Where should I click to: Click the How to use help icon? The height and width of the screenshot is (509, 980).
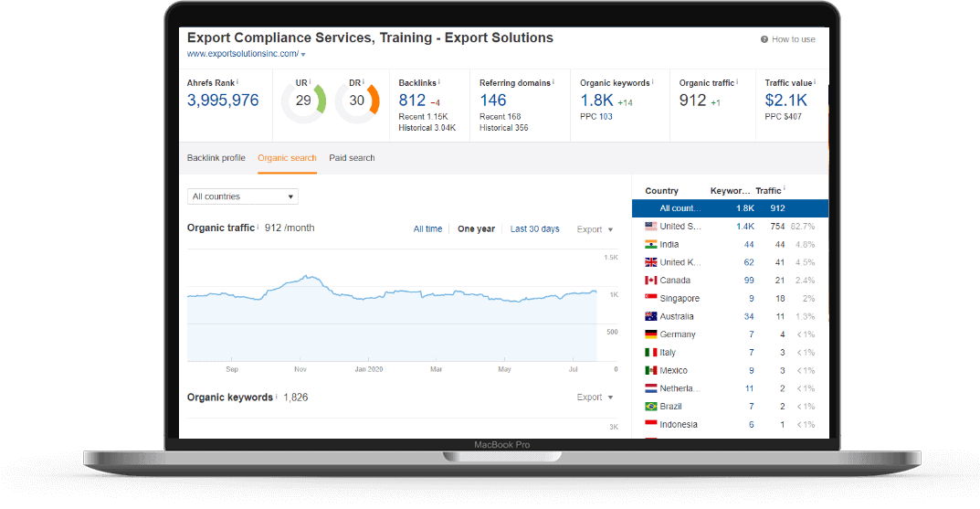(x=764, y=39)
